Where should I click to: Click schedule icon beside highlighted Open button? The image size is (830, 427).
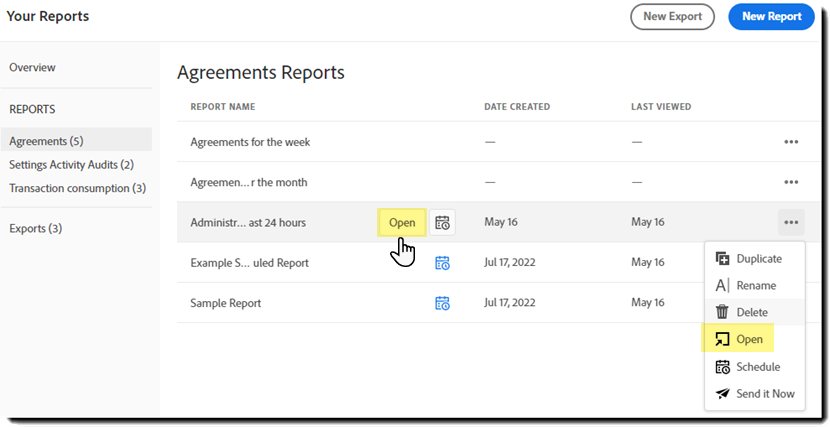(x=442, y=222)
